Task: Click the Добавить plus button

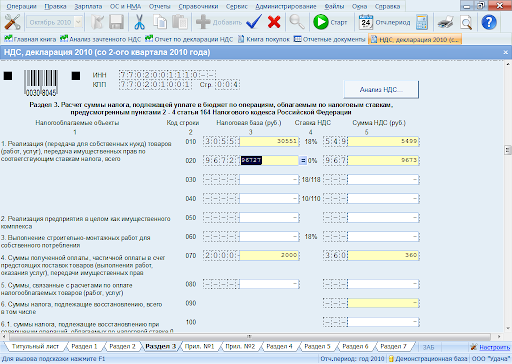Action: click(x=219, y=22)
